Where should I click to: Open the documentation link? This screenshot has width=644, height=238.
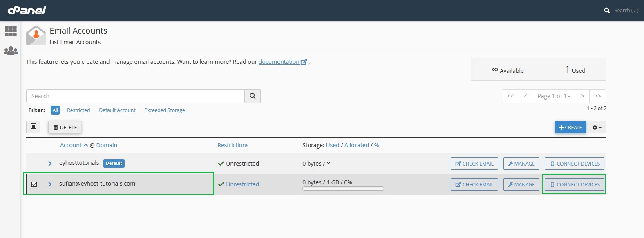[279, 62]
